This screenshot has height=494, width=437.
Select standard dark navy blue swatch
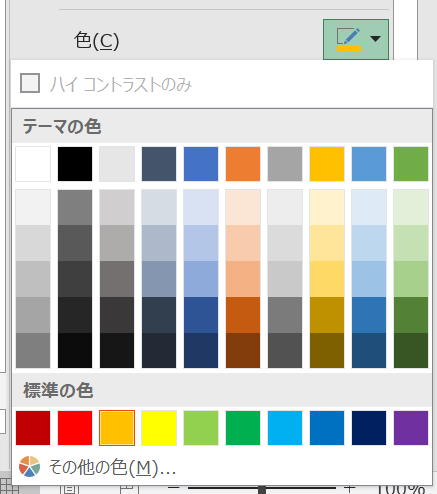[369, 428]
